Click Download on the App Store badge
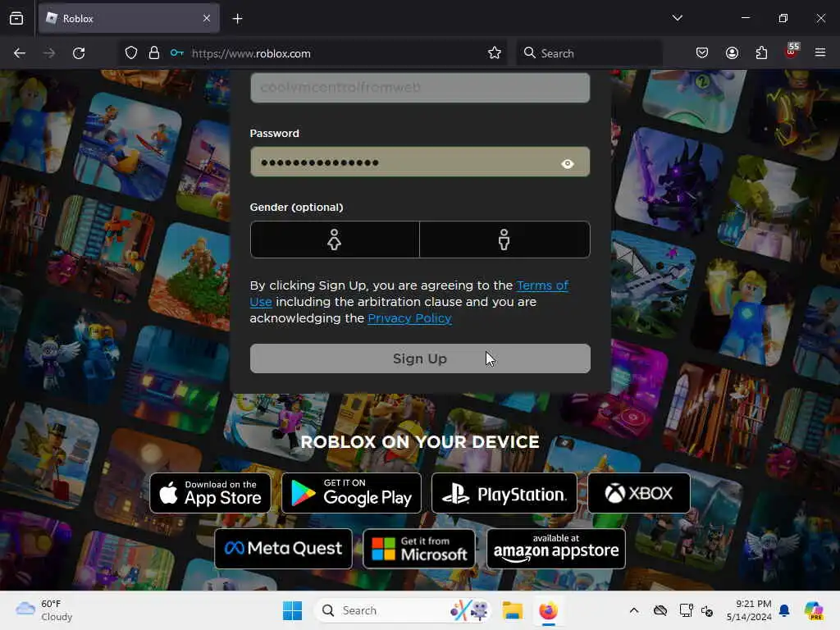The width and height of the screenshot is (840, 630). [x=210, y=493]
